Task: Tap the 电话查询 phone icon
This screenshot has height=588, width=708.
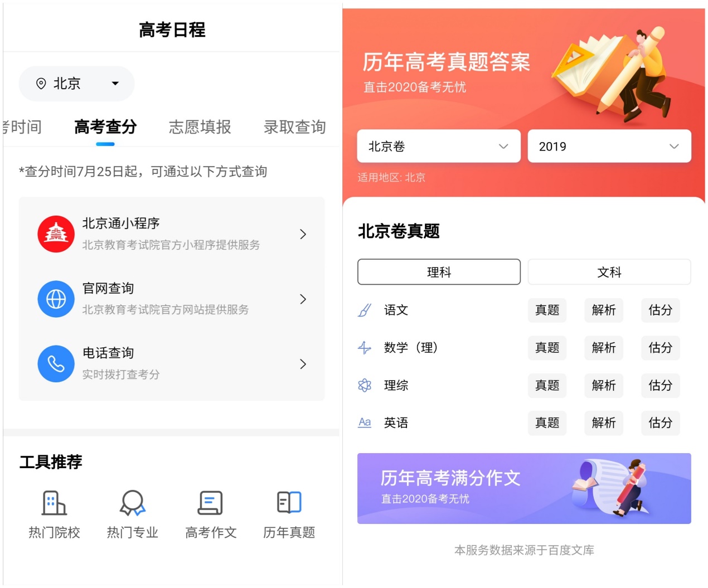Action: (x=56, y=364)
